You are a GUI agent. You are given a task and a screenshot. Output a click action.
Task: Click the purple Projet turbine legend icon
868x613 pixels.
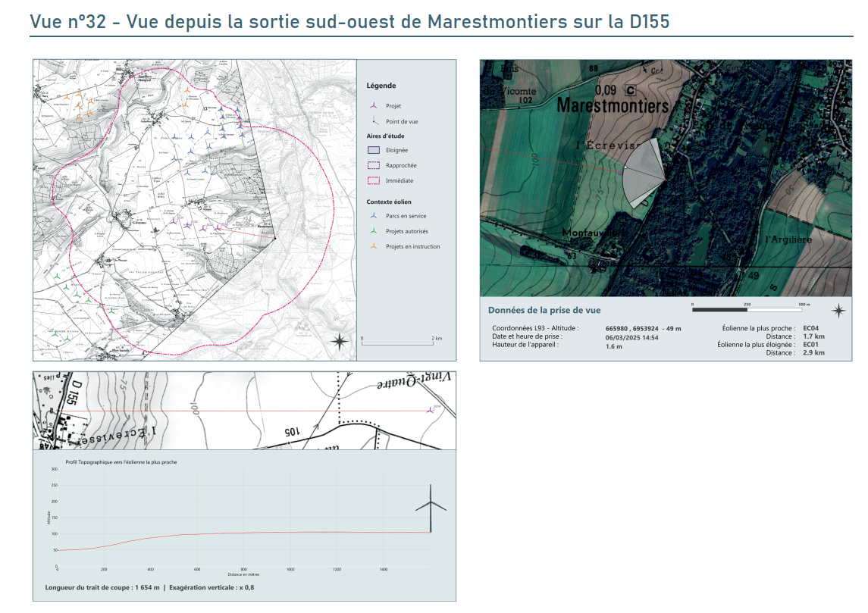click(x=373, y=106)
